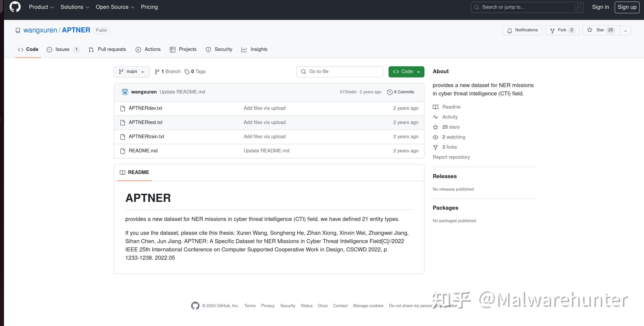This screenshot has height=326, width=644.
Task: Click the Activity pulse icon in About
Action: tap(435, 117)
